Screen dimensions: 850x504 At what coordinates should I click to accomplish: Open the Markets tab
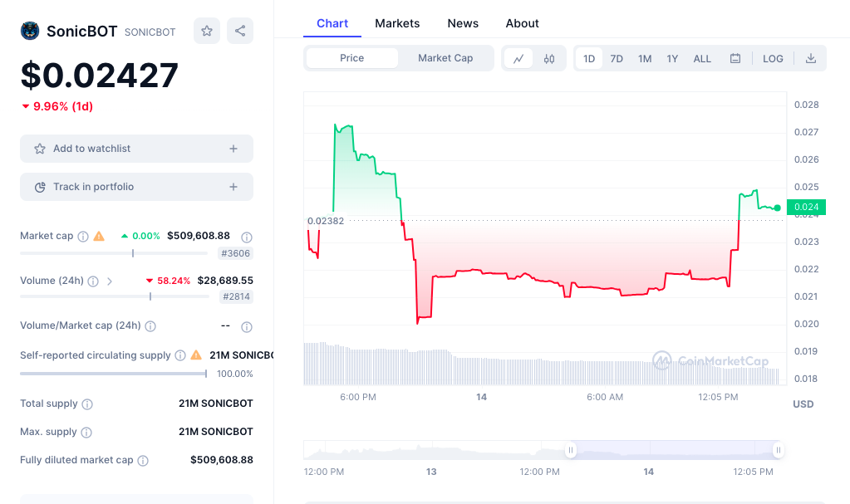(397, 23)
